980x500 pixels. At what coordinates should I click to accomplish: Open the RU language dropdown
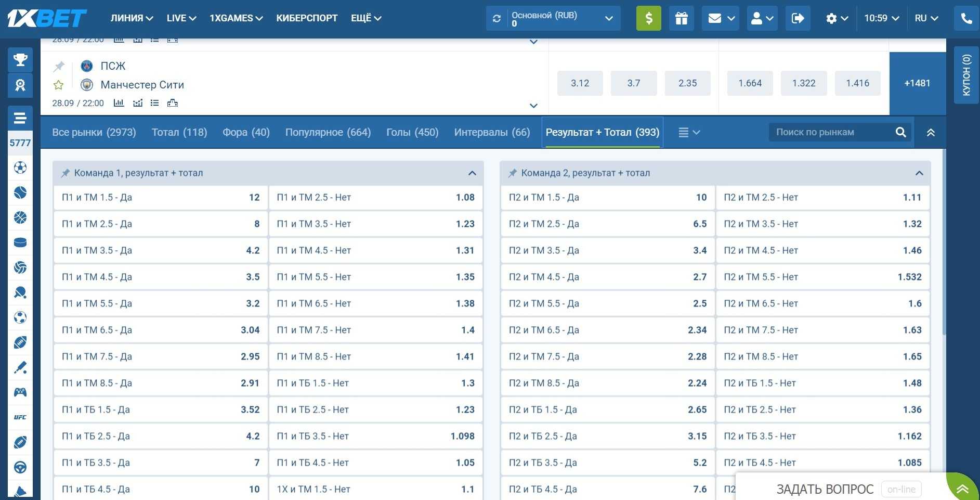click(x=926, y=18)
